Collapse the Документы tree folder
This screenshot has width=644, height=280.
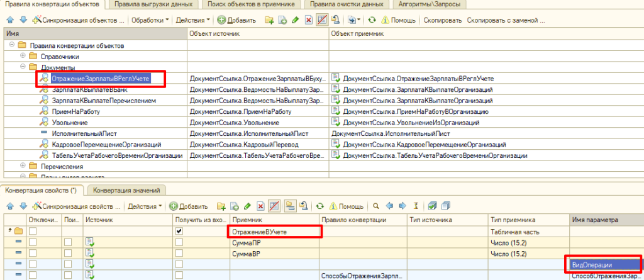(23, 66)
